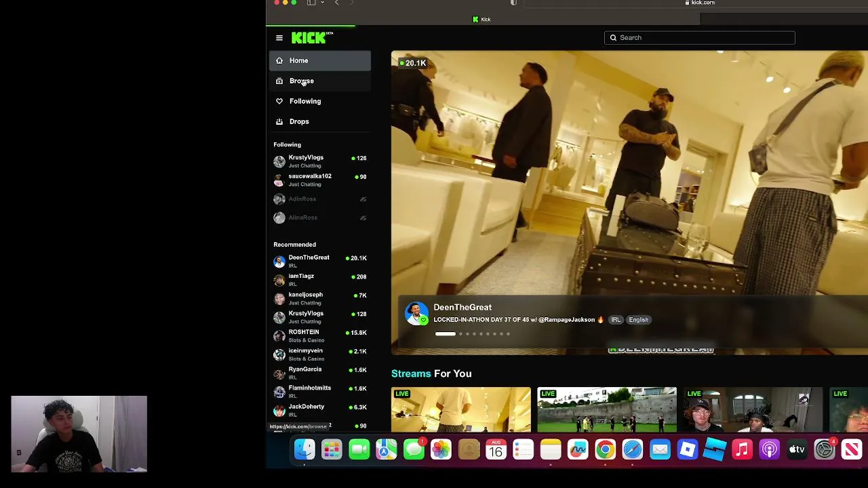
Task: Click the IRL tag on featured stream
Action: [616, 320]
